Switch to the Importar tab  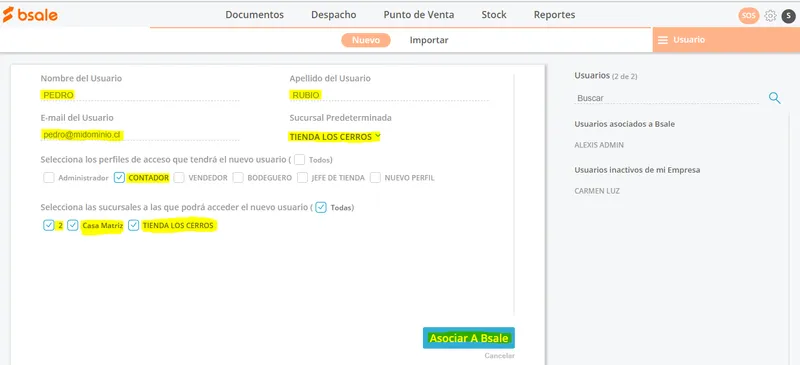point(429,40)
